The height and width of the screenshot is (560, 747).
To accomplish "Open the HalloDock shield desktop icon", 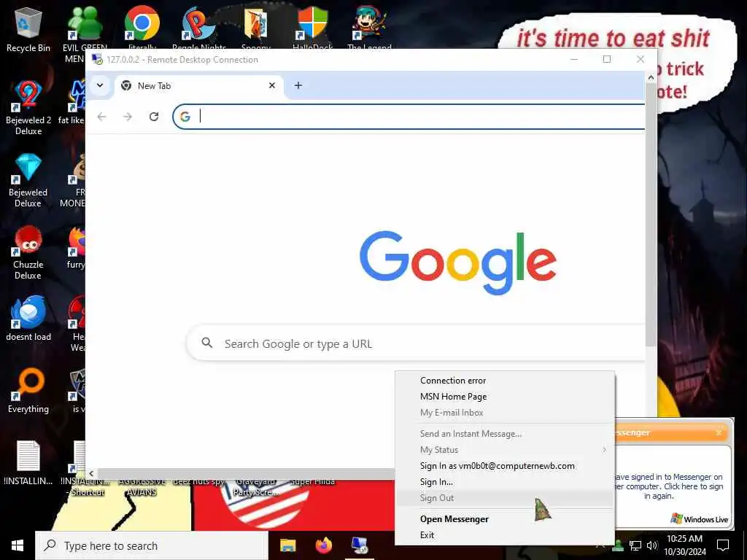I will (x=312, y=28).
